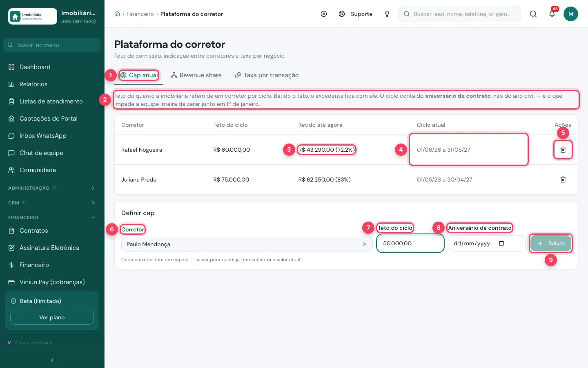Click the R$ 62.250,00 (83%) value
Screen dimensions: 588x368
pyautogui.click(x=324, y=180)
